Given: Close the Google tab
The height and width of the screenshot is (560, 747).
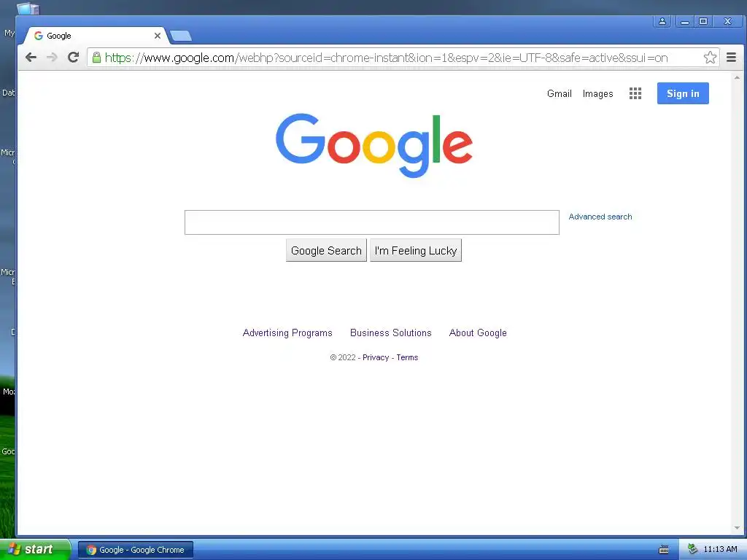Looking at the screenshot, I should 158,36.
